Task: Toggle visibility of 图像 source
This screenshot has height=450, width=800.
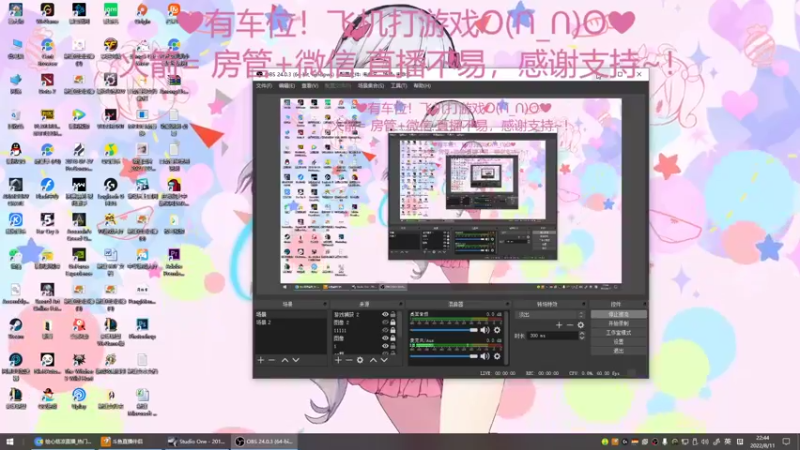Action: 385,338
